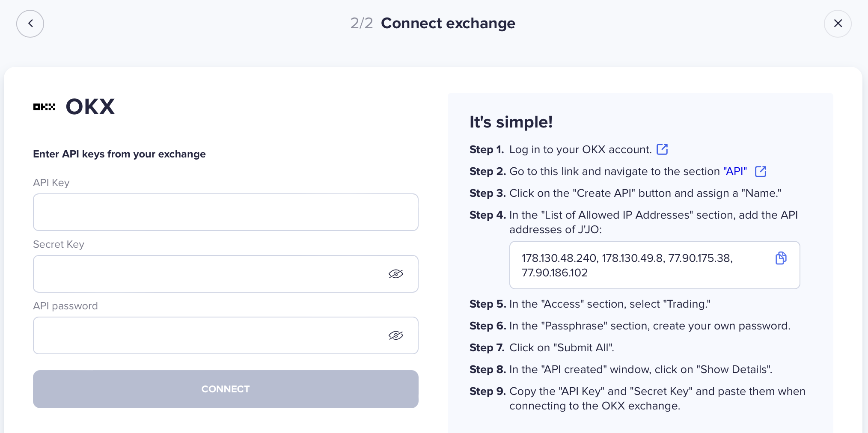Copy the J'JO IP addresses
868x433 pixels.
coord(781,258)
